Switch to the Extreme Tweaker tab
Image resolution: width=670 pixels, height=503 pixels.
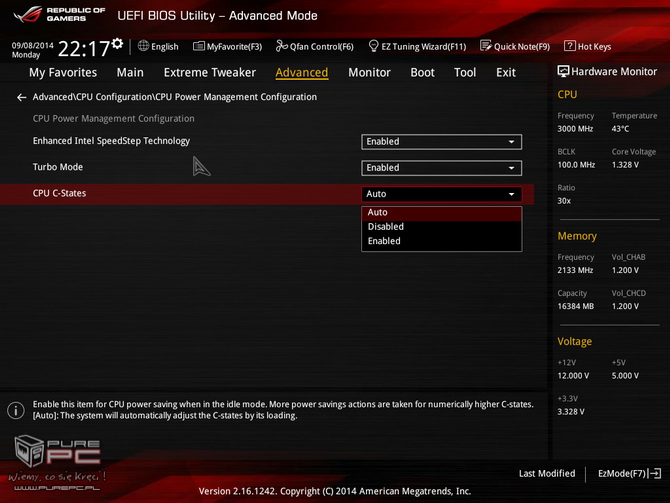(209, 73)
